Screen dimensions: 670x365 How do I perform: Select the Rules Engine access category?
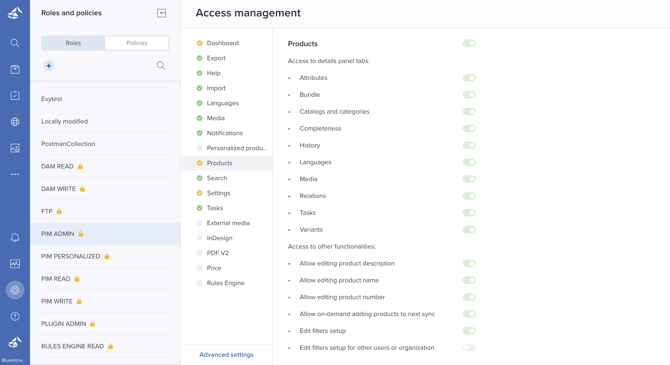[x=226, y=283]
